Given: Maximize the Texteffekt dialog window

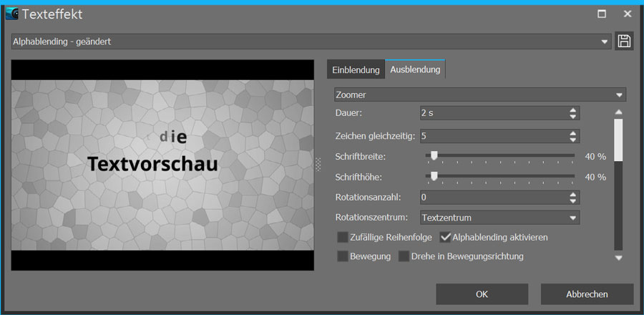Looking at the screenshot, I should (602, 14).
